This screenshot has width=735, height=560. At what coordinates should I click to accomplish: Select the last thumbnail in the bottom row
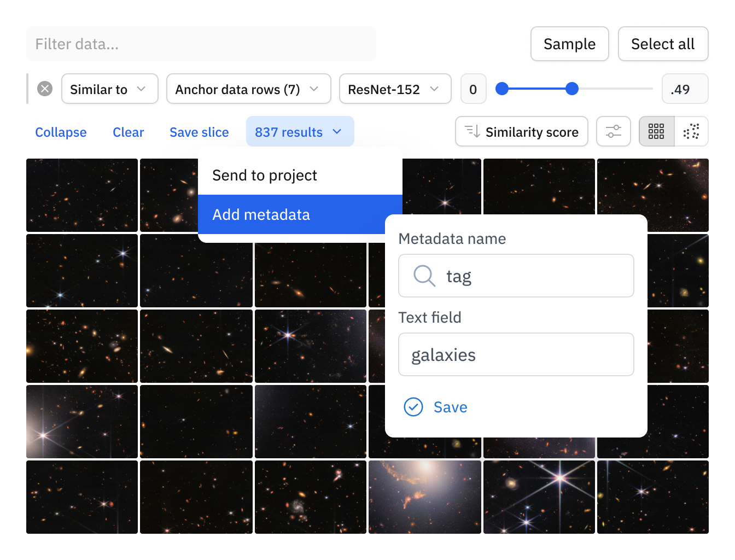653,497
